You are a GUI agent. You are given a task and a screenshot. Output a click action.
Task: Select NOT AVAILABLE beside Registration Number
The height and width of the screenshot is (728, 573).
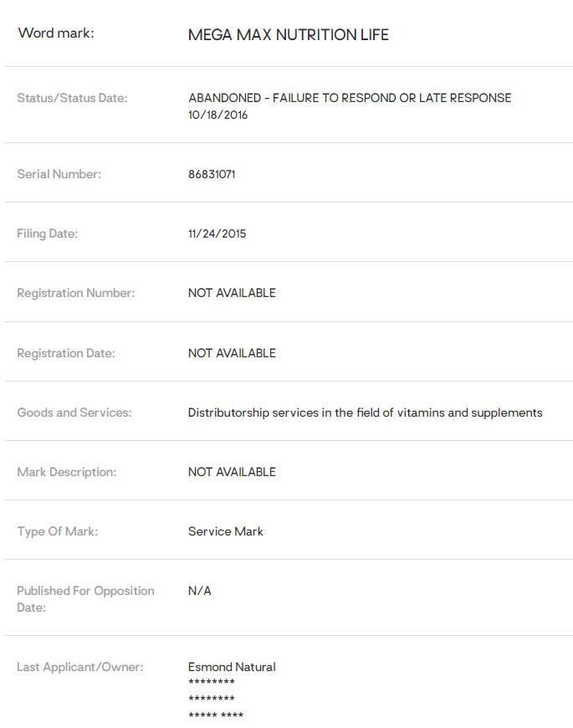(x=232, y=293)
